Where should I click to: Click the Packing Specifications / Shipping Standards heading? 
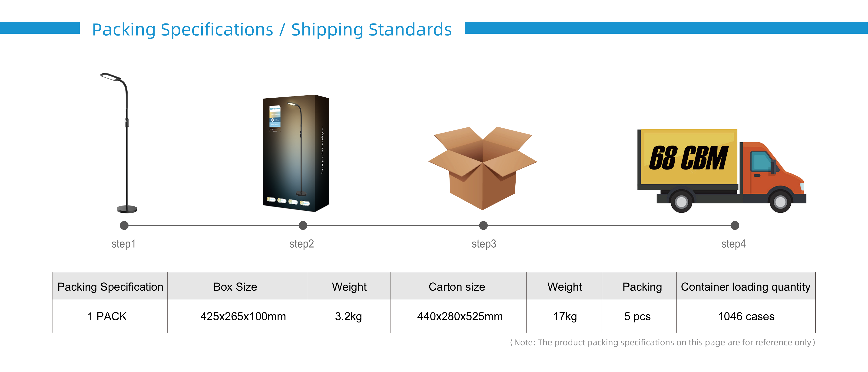272,30
